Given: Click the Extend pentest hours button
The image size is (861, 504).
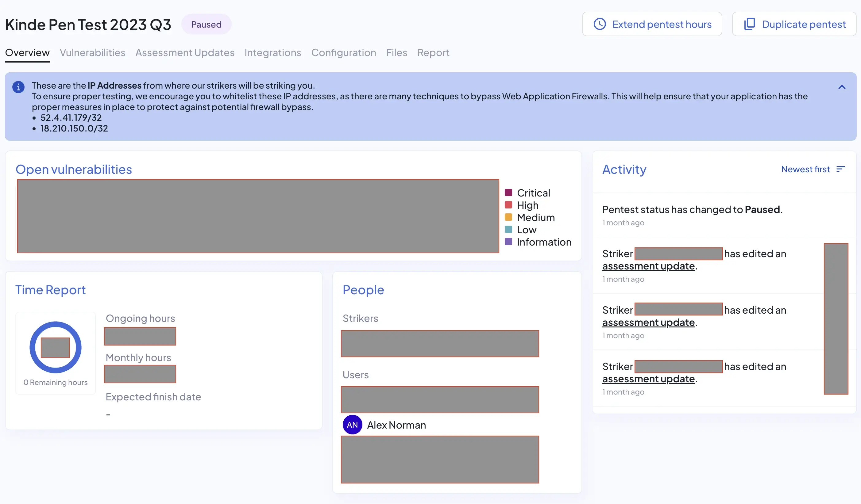Looking at the screenshot, I should point(652,23).
